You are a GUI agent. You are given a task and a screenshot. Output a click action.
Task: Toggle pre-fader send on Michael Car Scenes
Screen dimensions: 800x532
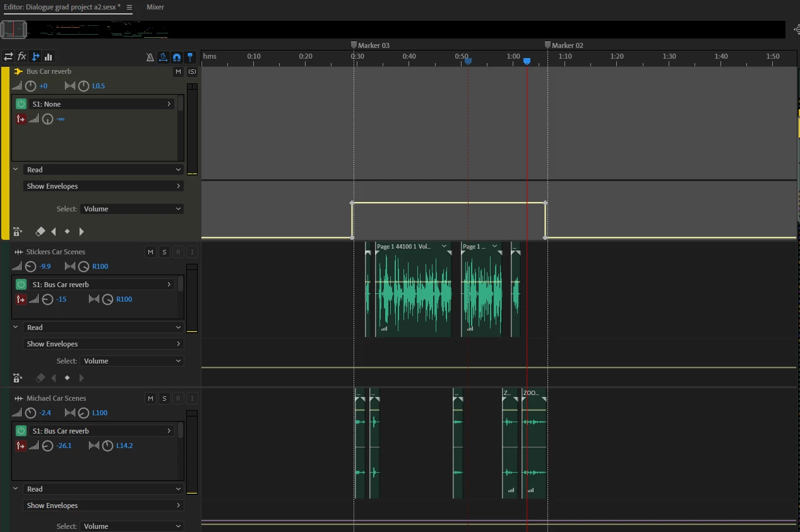point(21,446)
